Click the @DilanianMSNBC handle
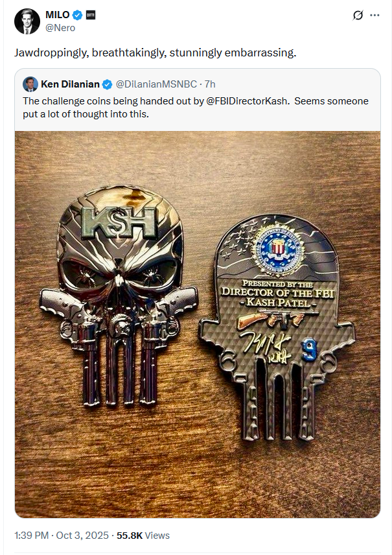The image size is (392, 555). point(156,84)
